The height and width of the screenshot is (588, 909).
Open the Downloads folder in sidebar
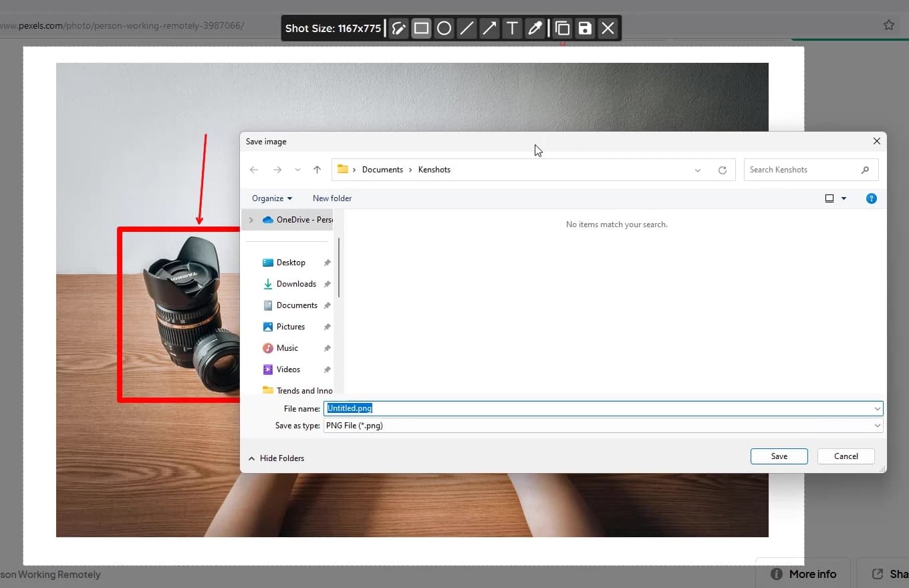click(x=296, y=284)
